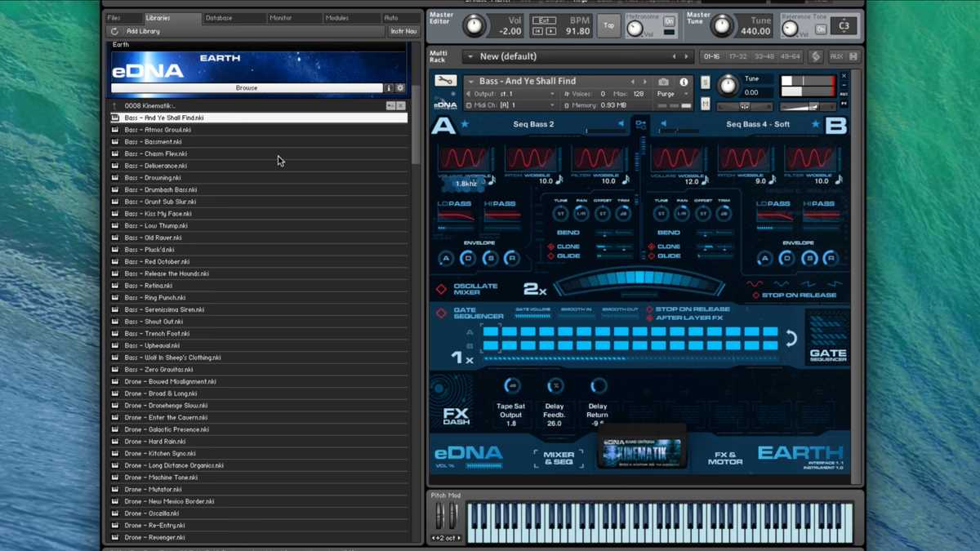Screen dimensions: 980x551
Task: Click the camera snapshot icon in instrument header
Action: point(663,82)
